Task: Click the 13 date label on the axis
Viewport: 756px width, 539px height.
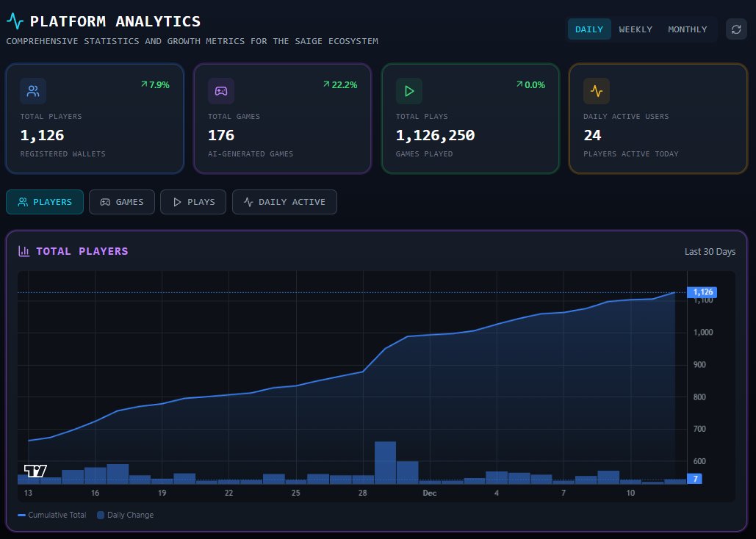Action: [28, 493]
